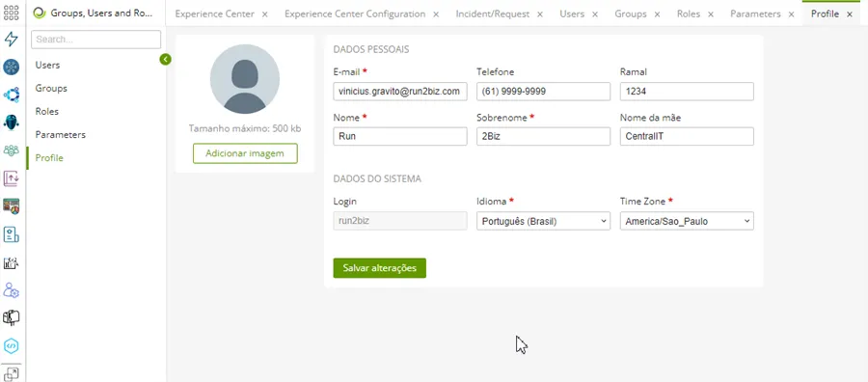Select the active Profile tab

(825, 14)
